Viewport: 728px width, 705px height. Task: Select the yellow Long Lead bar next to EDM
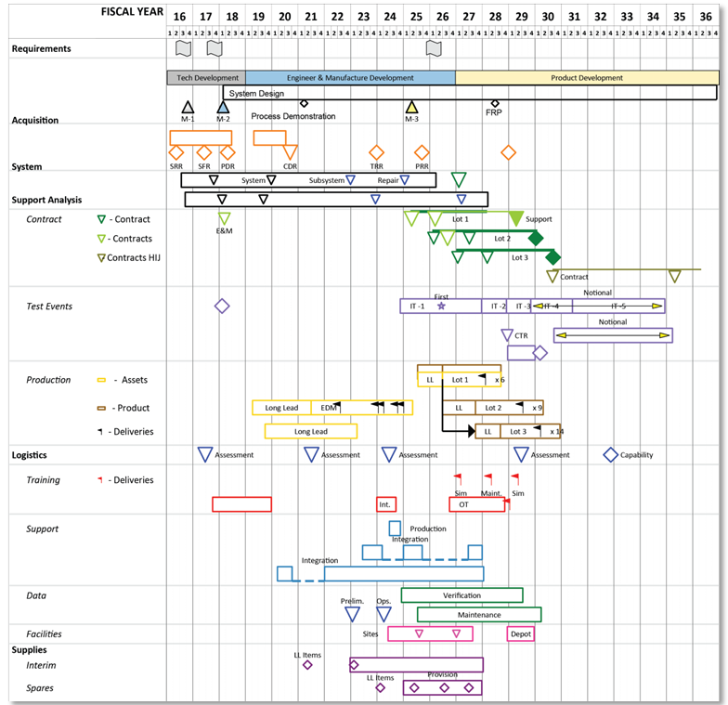point(281,407)
